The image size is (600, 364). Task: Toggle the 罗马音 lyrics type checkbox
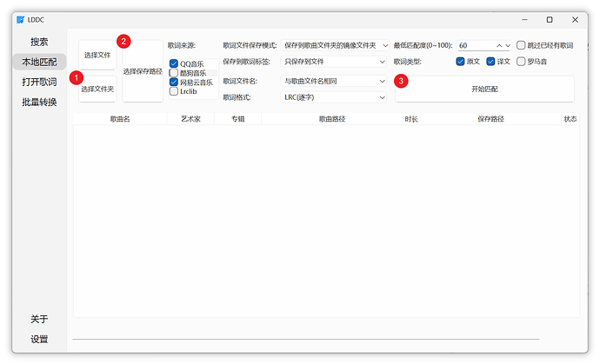[x=521, y=61]
